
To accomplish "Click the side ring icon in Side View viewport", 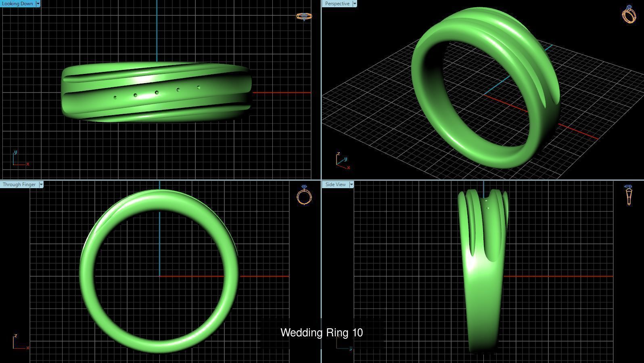I will click(x=629, y=195).
